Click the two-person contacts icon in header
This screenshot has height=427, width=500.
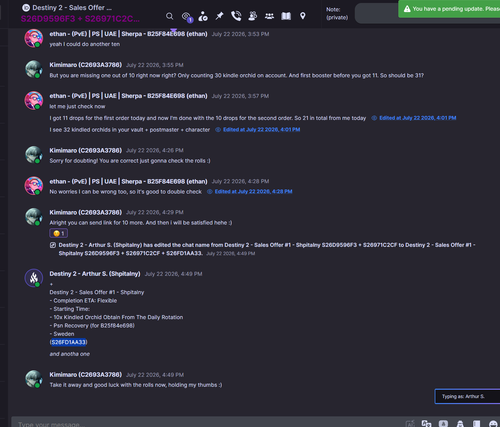(253, 16)
